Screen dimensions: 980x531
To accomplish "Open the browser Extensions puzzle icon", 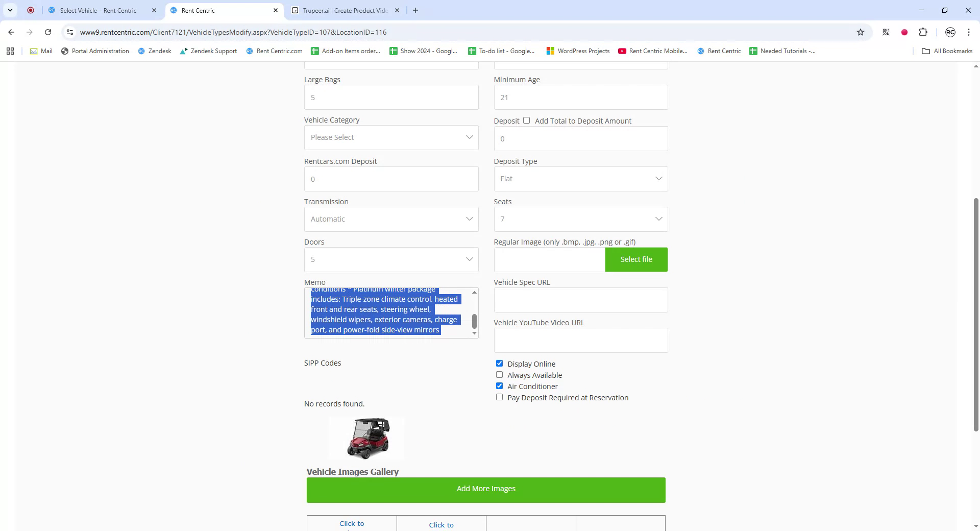I will pos(923,32).
